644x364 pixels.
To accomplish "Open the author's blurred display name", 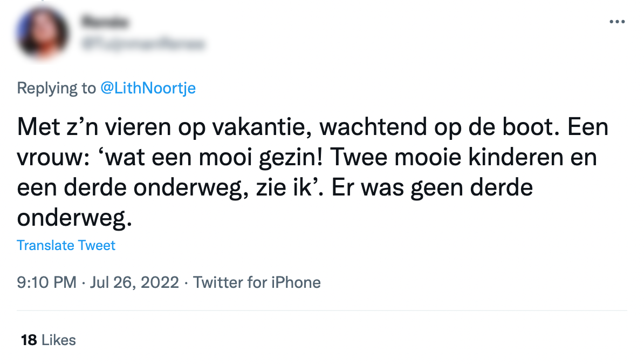I will click(106, 23).
